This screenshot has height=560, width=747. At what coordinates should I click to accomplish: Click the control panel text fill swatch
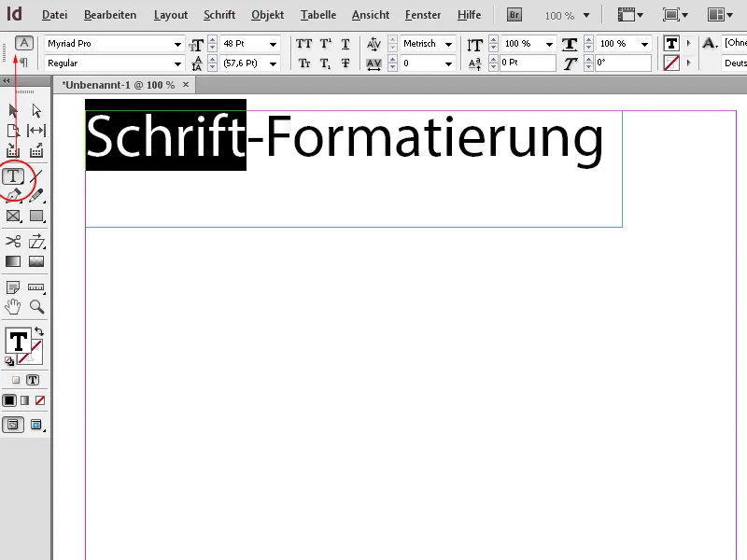click(671, 44)
